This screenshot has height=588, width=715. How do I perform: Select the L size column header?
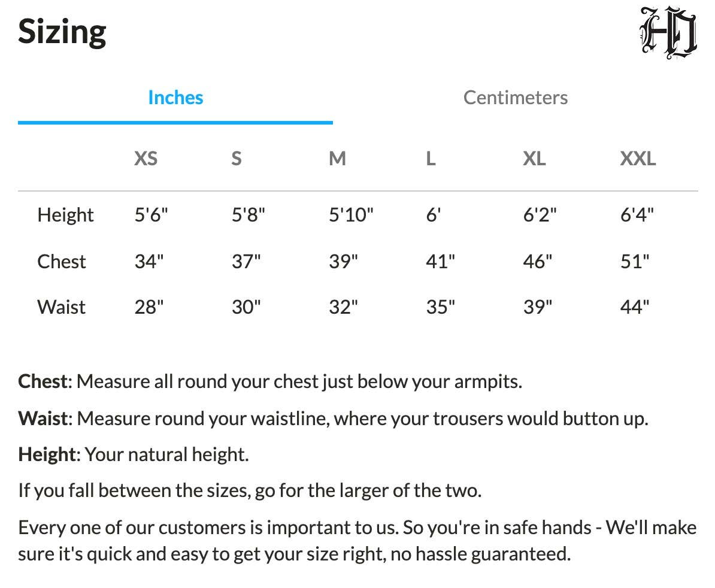click(431, 159)
